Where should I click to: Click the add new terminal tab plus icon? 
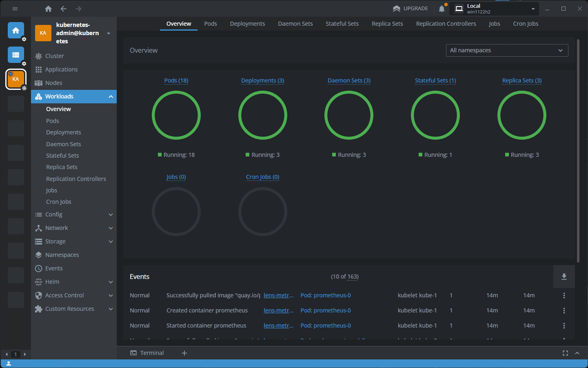click(x=184, y=353)
